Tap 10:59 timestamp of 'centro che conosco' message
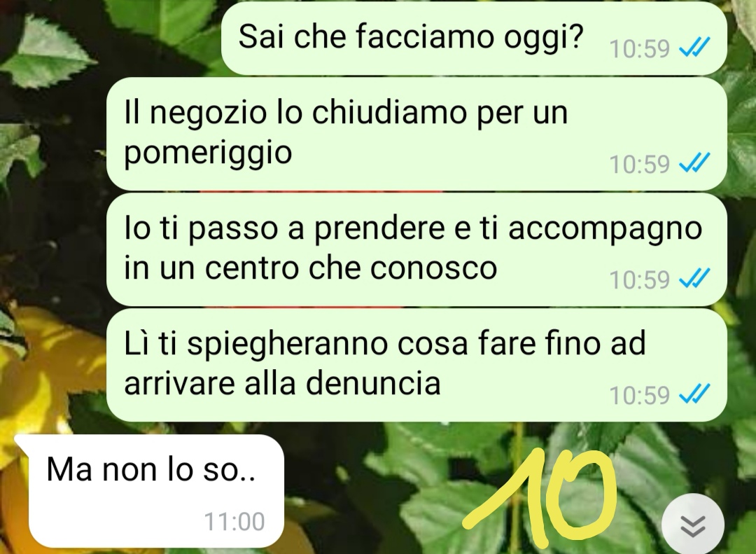Screen dimensions: 756x554 click(x=639, y=279)
